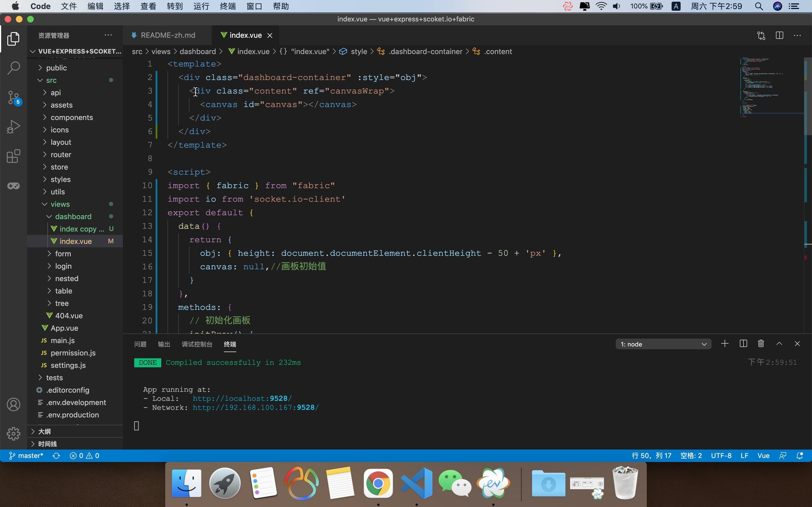Open Source Control view with 5 changes
This screenshot has width=812, height=507.
pos(14,97)
